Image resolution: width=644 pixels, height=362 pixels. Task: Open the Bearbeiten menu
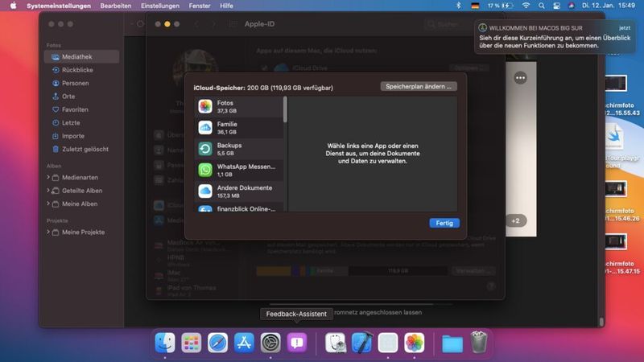(116, 6)
